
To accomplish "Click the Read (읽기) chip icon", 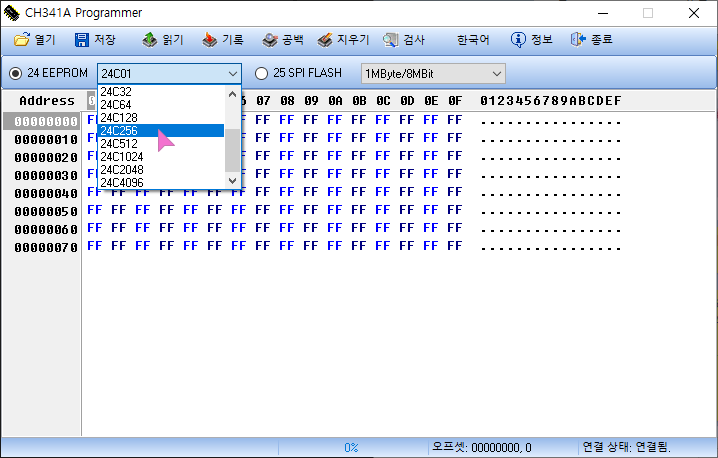I will pyautogui.click(x=150, y=40).
